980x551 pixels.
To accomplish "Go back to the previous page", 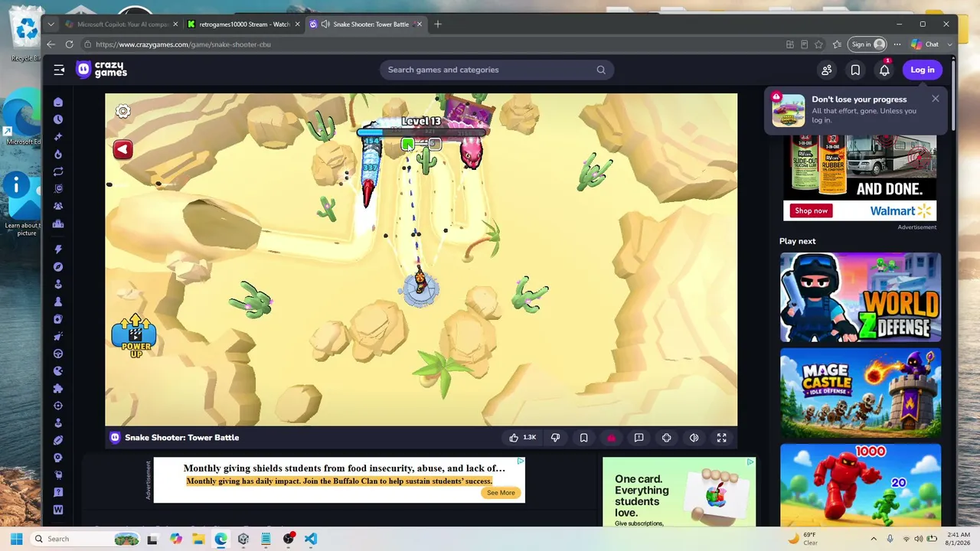I will click(51, 44).
